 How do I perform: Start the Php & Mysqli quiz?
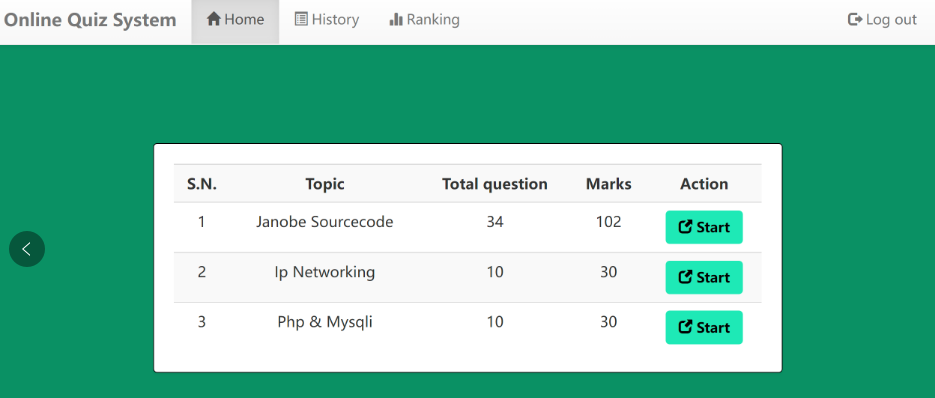click(x=704, y=328)
